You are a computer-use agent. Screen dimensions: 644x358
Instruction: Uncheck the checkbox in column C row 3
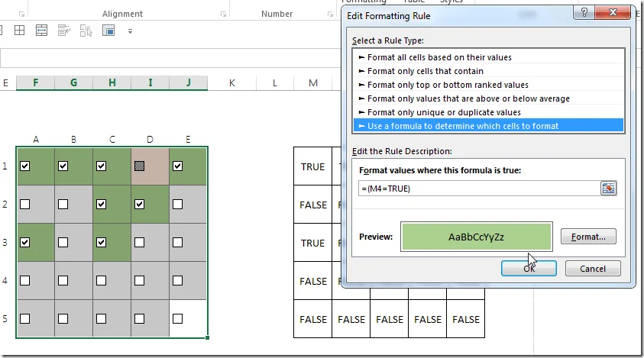click(101, 242)
